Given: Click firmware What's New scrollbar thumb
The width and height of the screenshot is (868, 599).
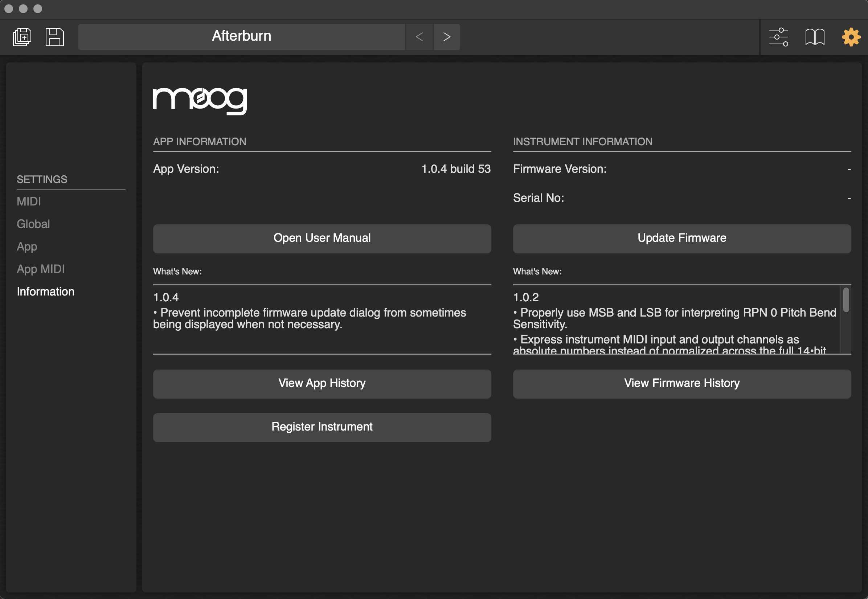Looking at the screenshot, I should click(x=846, y=299).
